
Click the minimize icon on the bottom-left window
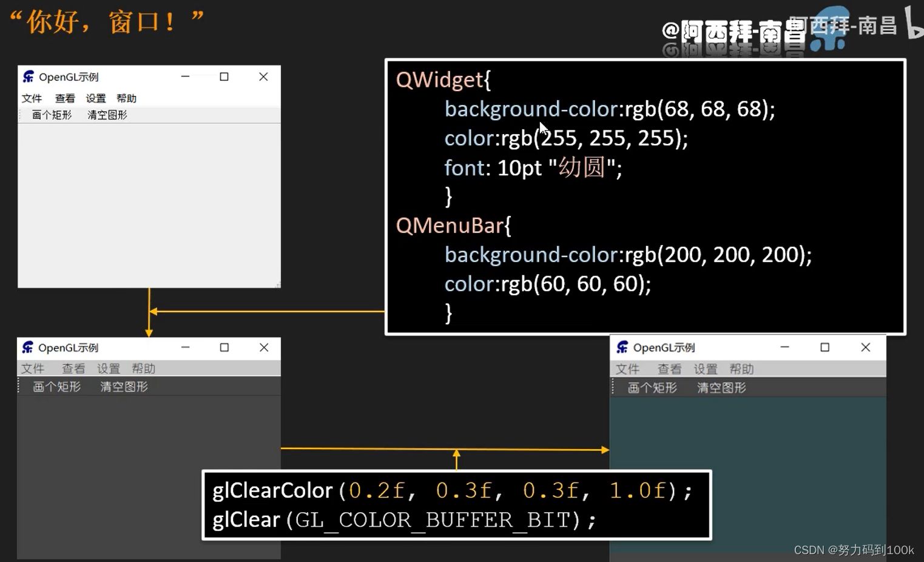pos(185,347)
